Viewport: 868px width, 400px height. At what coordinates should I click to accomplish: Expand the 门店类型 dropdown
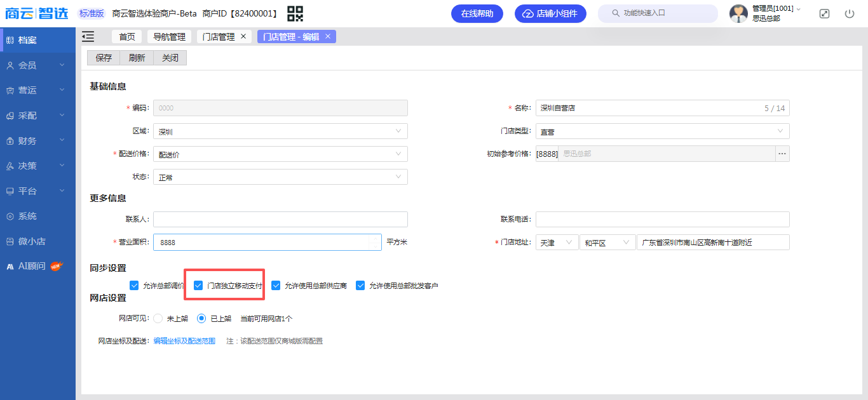(662, 131)
